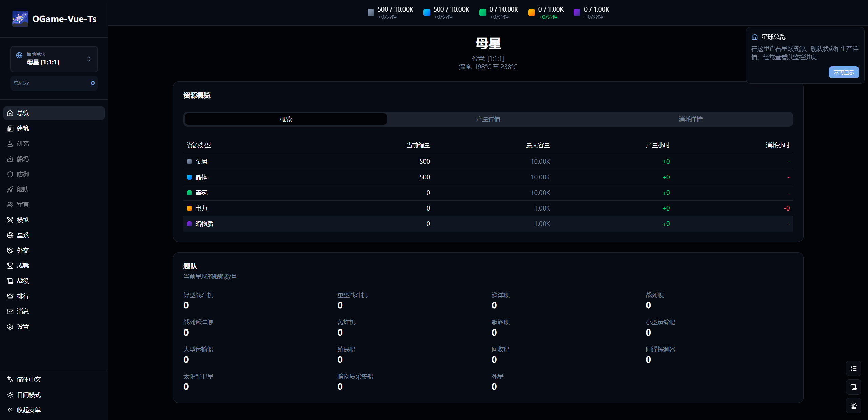Open the Buildings (建筑) sidebar icon
The image size is (868, 420).
coord(10,128)
